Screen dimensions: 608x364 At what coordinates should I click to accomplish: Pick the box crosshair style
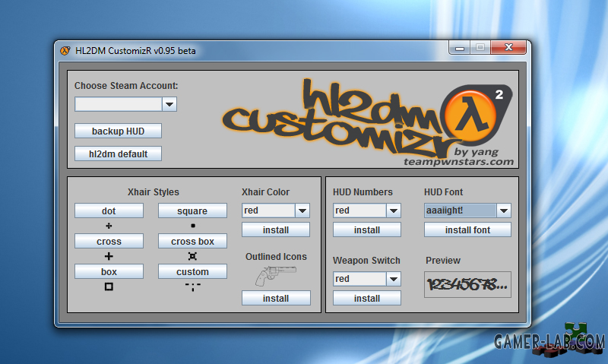pos(109,272)
